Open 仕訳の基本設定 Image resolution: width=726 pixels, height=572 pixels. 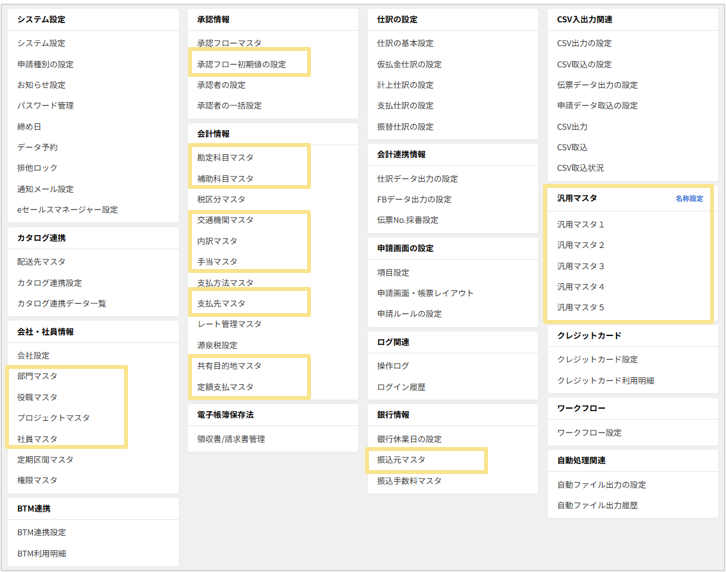[405, 43]
